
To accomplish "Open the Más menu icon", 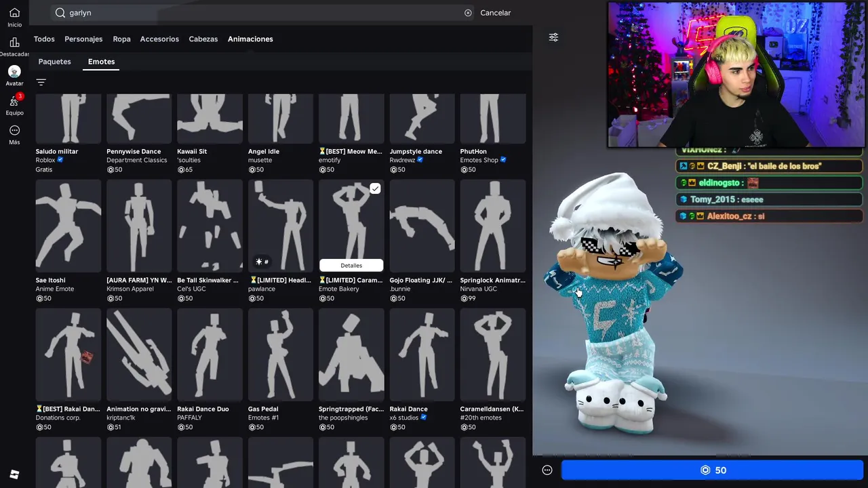I will point(14,130).
